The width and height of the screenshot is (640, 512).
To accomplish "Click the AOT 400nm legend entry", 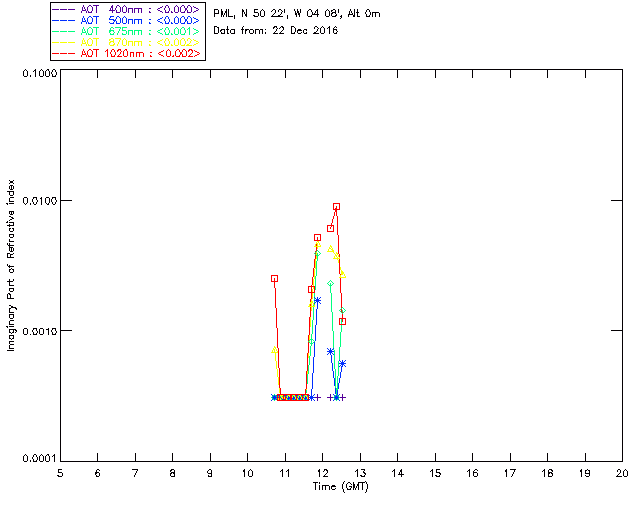I will pos(126,9).
